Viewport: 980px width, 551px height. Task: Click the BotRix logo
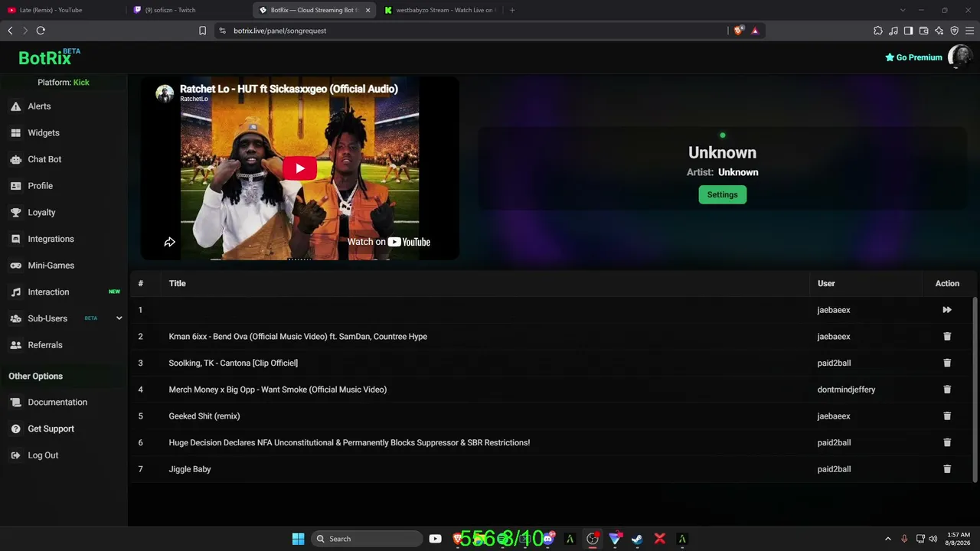coord(49,57)
